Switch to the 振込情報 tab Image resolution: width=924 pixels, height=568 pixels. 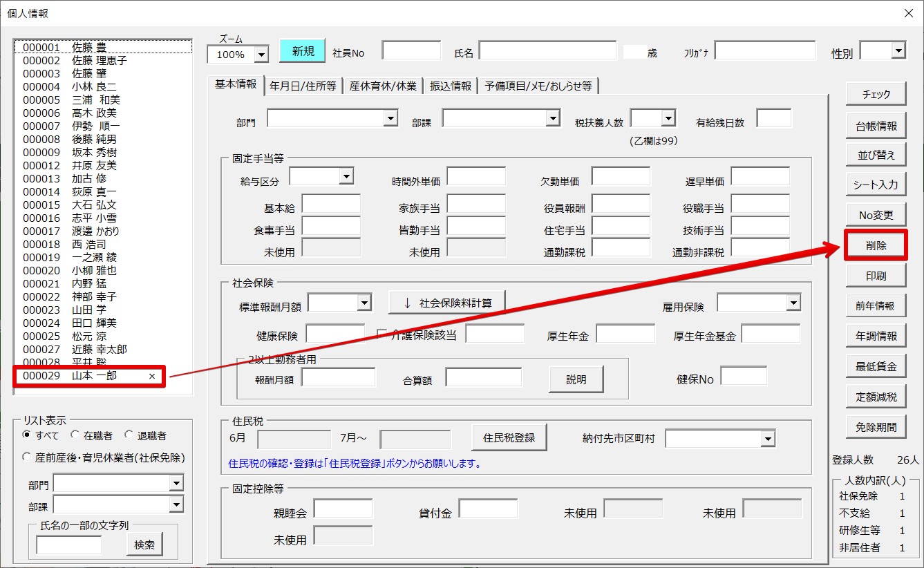(451, 86)
